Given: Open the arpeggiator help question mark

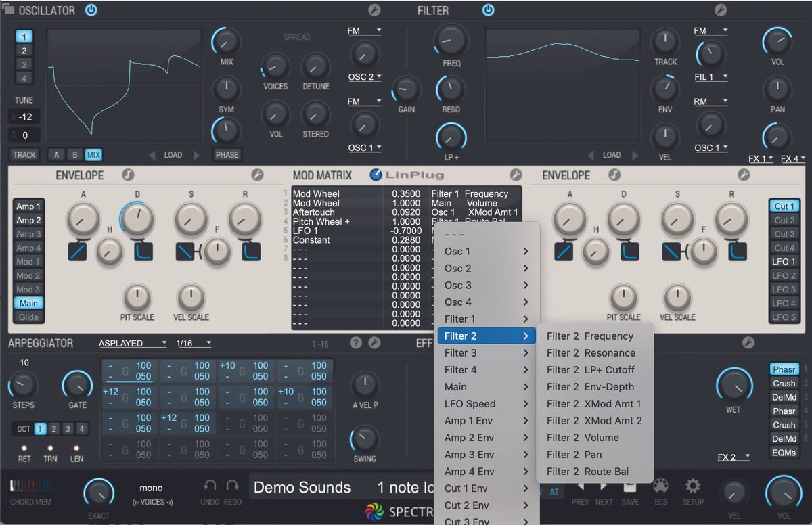Looking at the screenshot, I should tap(356, 343).
